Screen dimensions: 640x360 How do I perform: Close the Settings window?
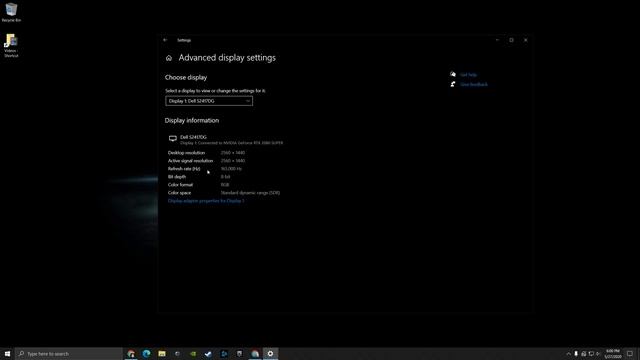coord(526,40)
